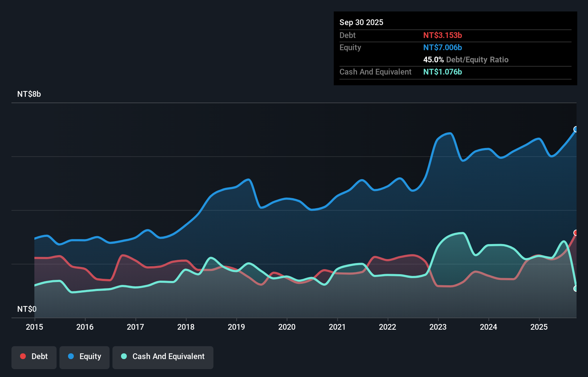Click the NT$0 axis label
The image size is (588, 377).
pyautogui.click(x=27, y=309)
